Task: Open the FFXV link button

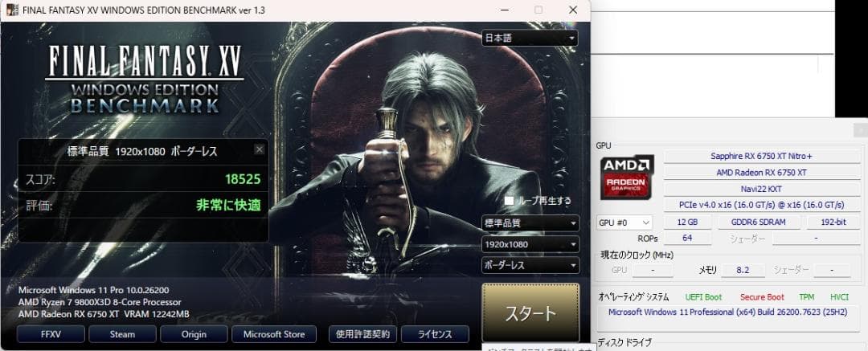Action: pyautogui.click(x=51, y=334)
